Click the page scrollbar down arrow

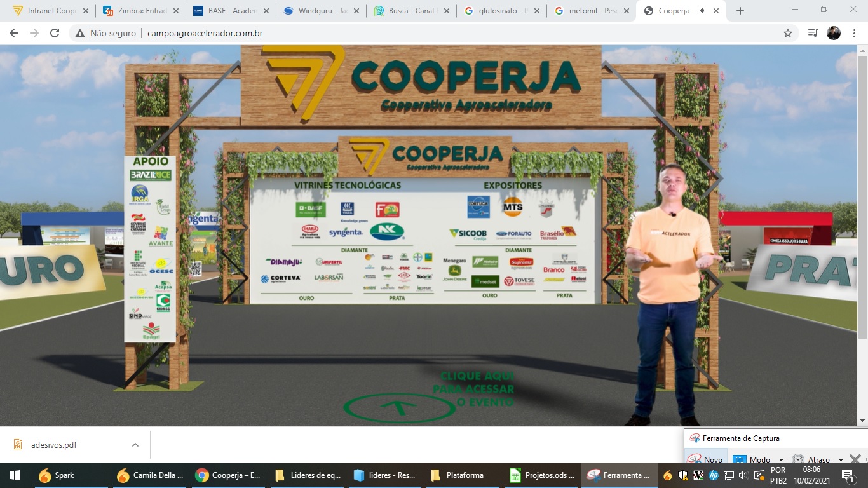pos(862,421)
